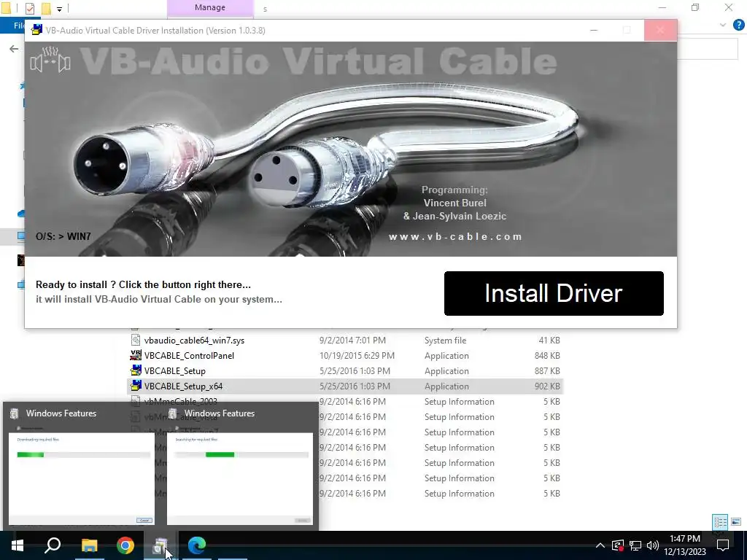Screen dimensions: 747x560
Task: Launch Google Chrome from the taskbar
Action: (x=125, y=545)
